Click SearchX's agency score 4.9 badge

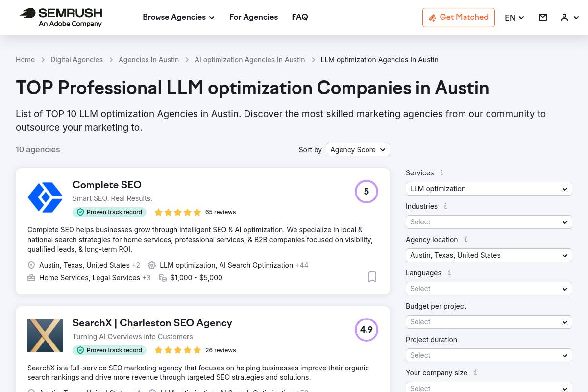[367, 330]
